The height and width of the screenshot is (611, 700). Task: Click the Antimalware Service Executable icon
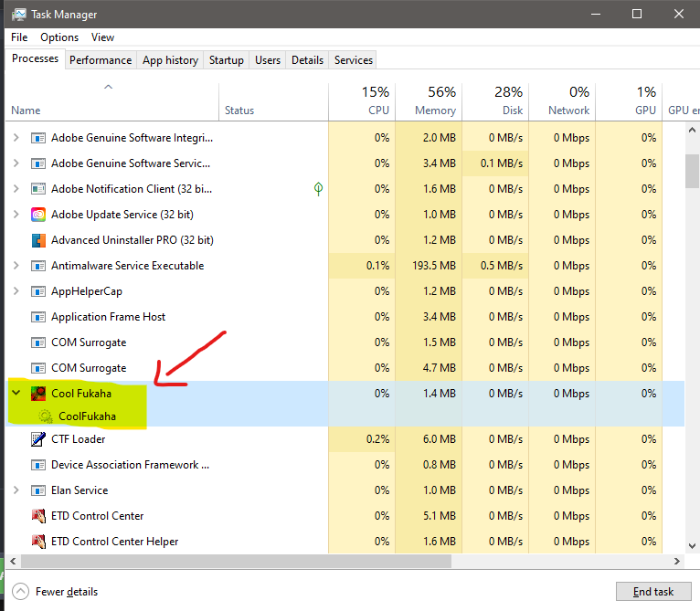[38, 266]
